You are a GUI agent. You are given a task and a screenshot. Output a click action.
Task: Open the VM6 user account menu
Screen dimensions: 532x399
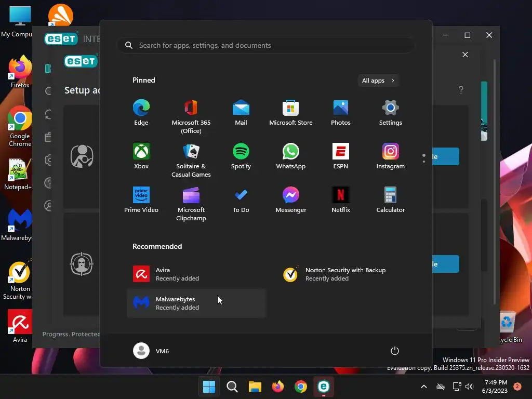pos(151,351)
